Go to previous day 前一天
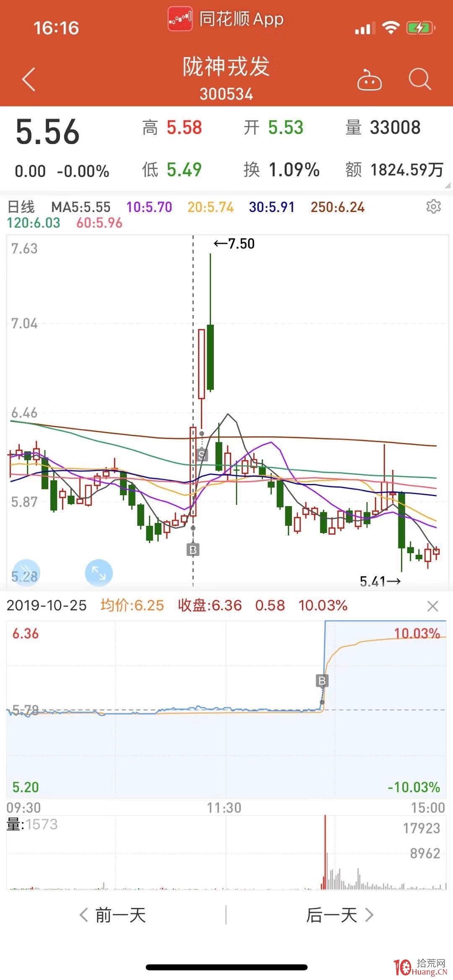453x980 pixels. 112,915
